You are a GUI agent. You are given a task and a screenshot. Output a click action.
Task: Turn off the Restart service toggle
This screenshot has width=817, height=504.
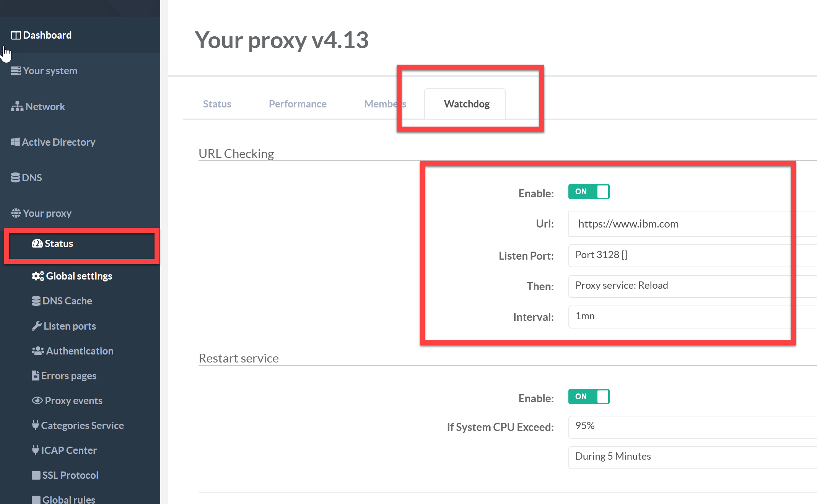click(x=588, y=397)
